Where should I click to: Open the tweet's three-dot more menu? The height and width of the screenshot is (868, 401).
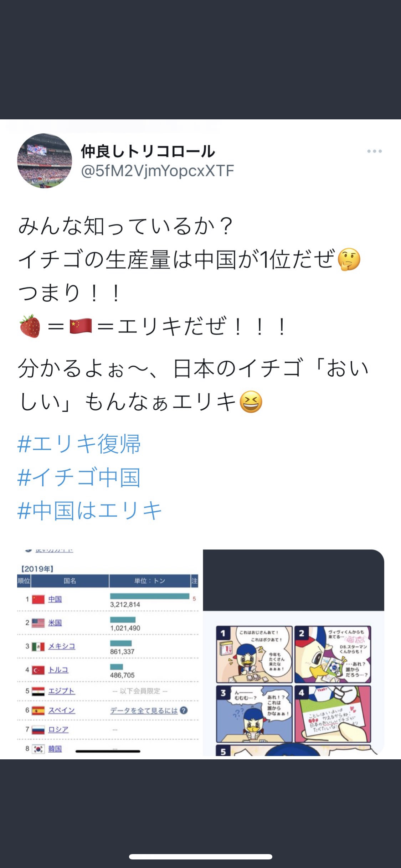tap(374, 151)
